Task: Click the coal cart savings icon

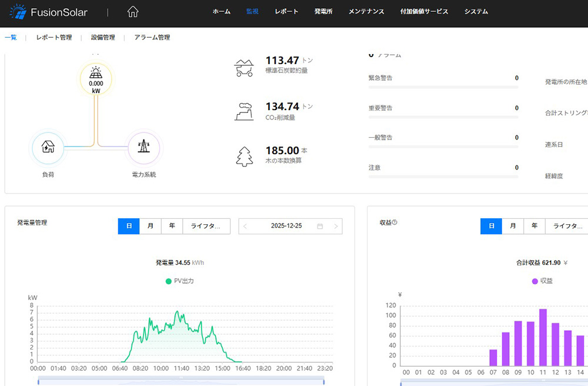Action: pos(244,67)
